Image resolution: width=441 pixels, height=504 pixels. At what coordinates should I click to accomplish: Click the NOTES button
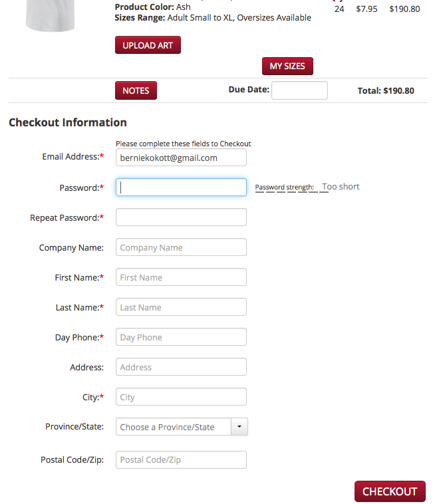point(136,90)
